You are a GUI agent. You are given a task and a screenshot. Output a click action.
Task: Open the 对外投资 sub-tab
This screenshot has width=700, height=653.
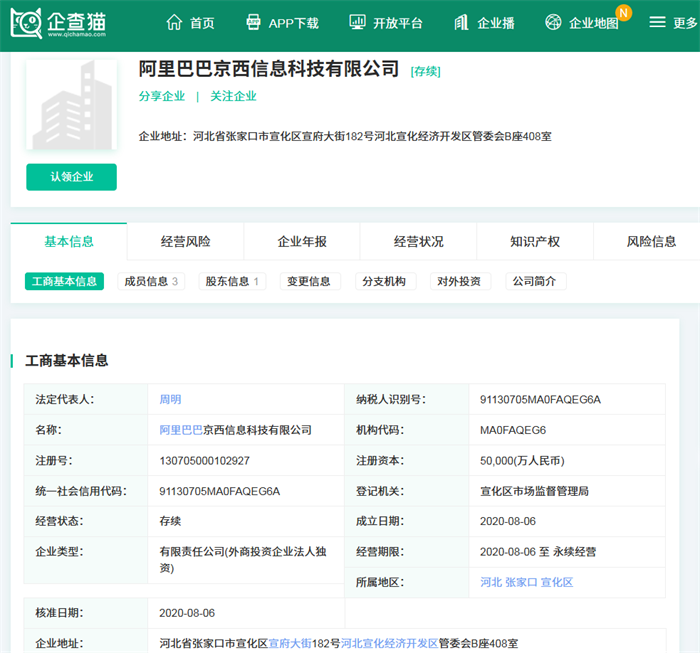click(459, 281)
